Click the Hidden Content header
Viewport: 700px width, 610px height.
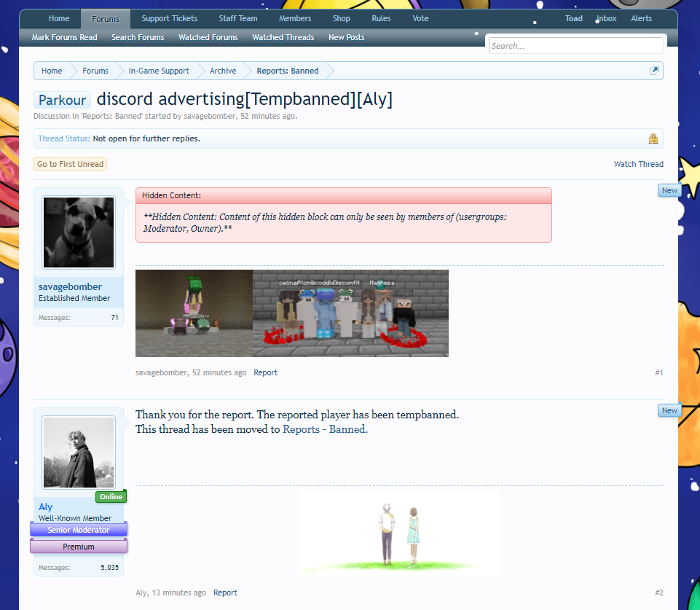point(344,195)
